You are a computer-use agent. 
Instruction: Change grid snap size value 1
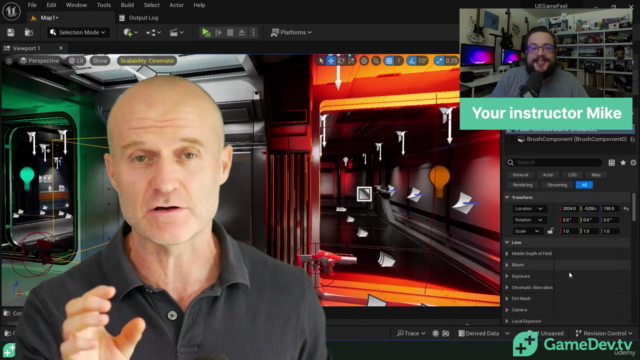[x=399, y=61]
